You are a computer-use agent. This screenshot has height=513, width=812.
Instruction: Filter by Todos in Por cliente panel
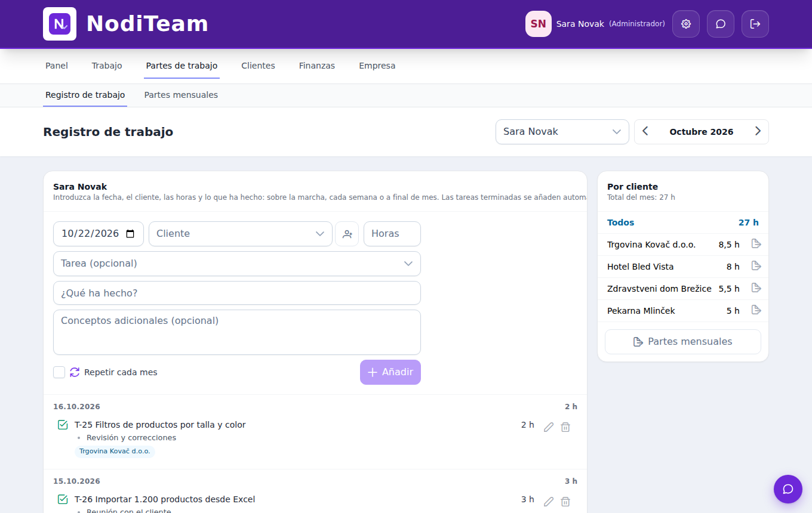tap(683, 222)
